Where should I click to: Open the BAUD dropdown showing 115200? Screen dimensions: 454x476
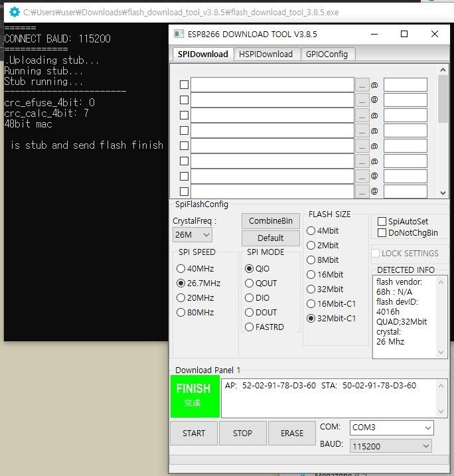[391, 446]
